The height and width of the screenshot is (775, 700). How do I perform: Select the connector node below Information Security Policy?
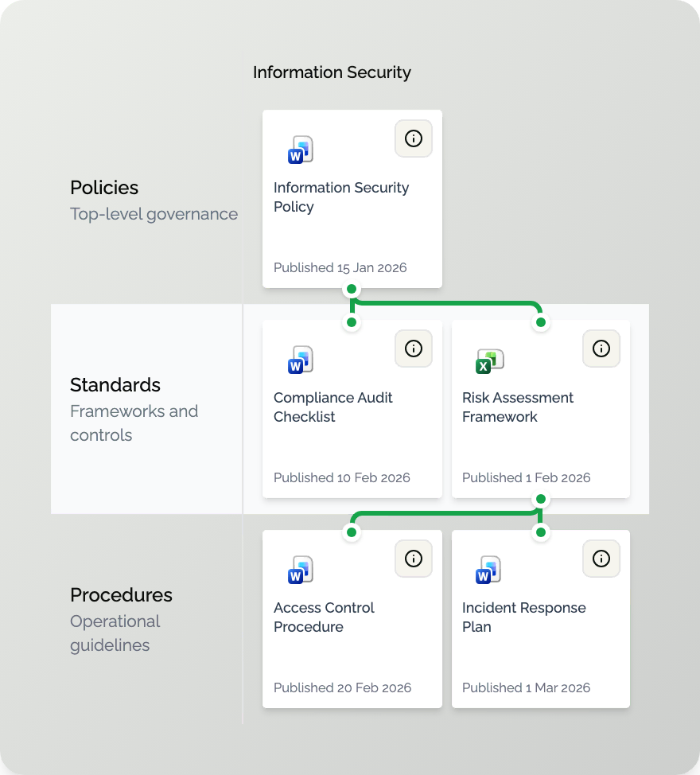(352, 290)
